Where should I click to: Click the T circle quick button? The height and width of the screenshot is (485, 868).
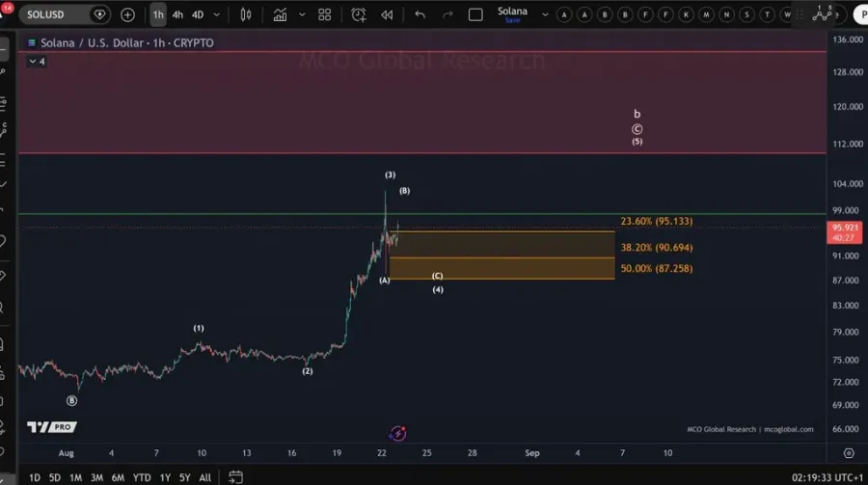pyautogui.click(x=768, y=15)
